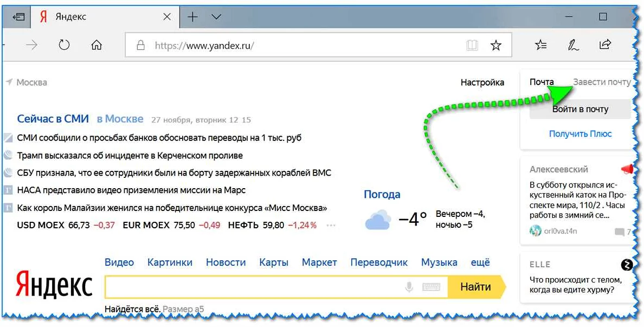Click the red megaphone icon

click(627, 169)
